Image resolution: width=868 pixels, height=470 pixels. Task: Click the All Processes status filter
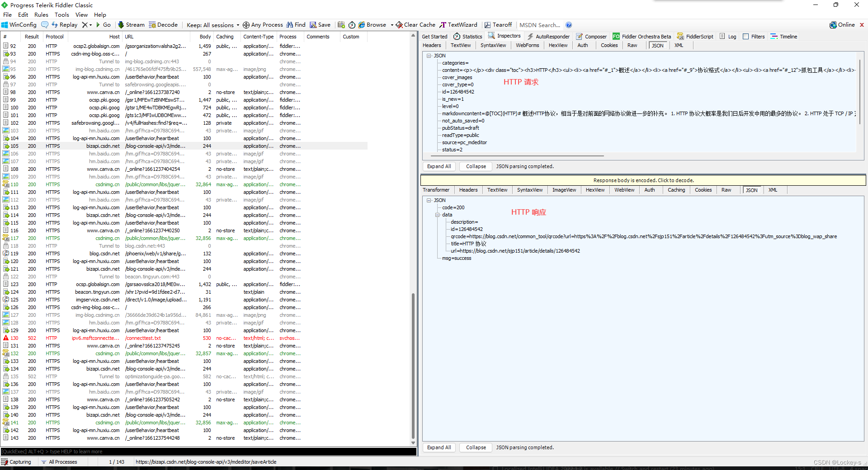pos(59,462)
